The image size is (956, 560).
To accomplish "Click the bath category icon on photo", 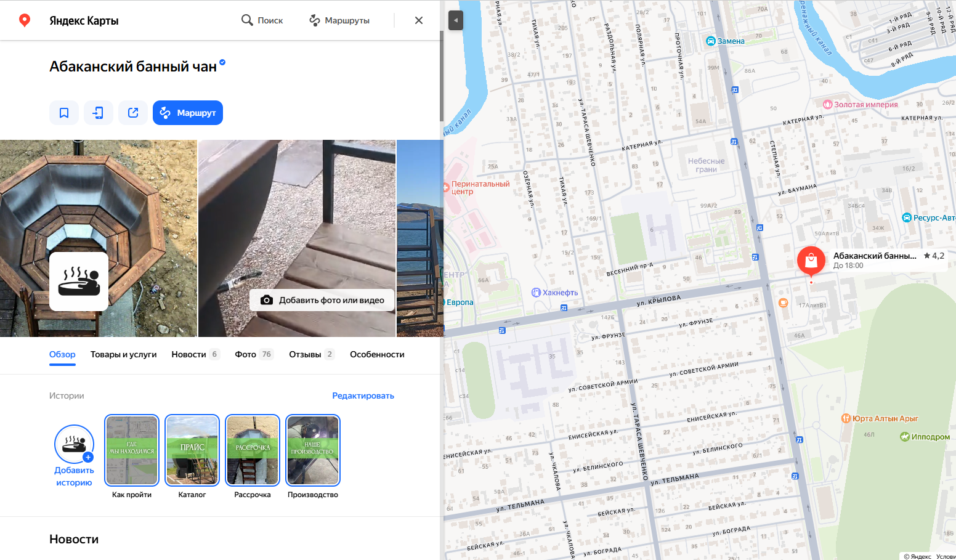I will 79,282.
